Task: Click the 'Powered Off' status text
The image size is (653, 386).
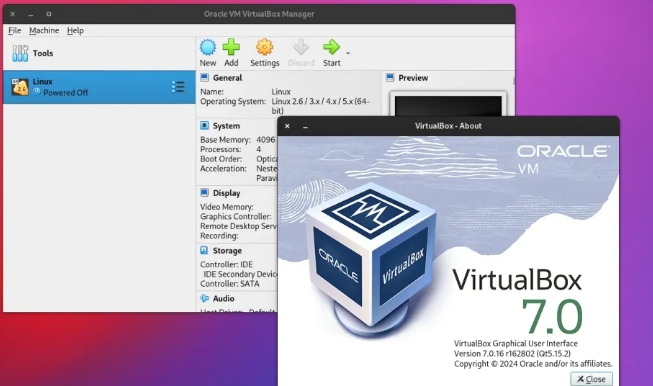Action: pos(65,92)
